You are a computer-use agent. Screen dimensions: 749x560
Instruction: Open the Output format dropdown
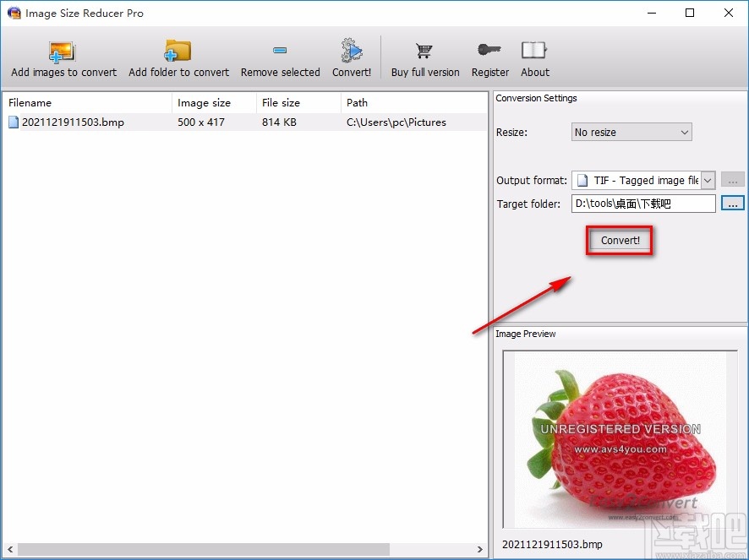[x=708, y=180]
